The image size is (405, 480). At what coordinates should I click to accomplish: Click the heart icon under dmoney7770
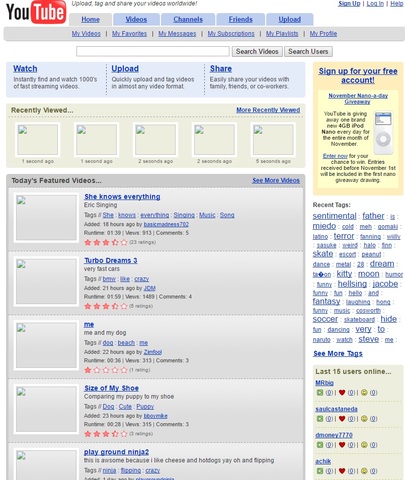(342, 445)
